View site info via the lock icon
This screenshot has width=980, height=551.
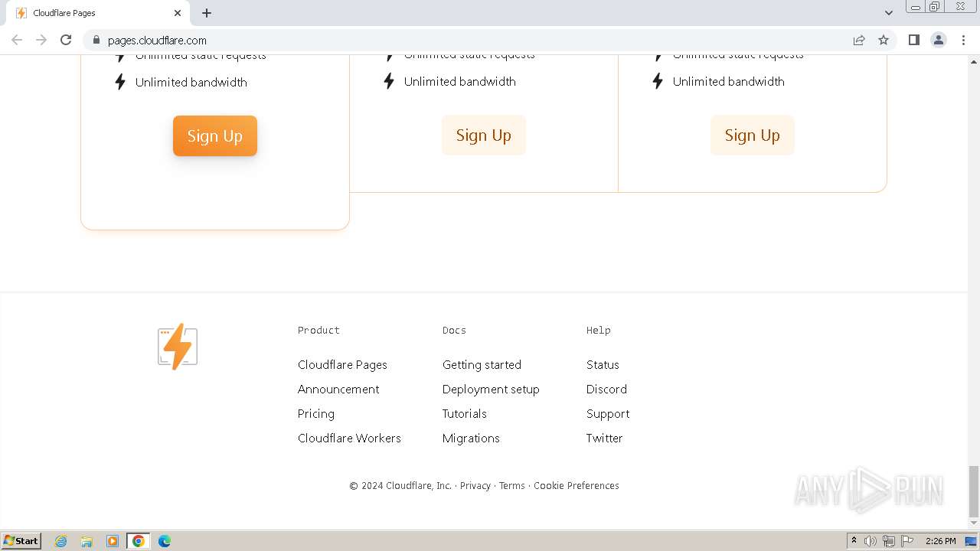(96, 40)
